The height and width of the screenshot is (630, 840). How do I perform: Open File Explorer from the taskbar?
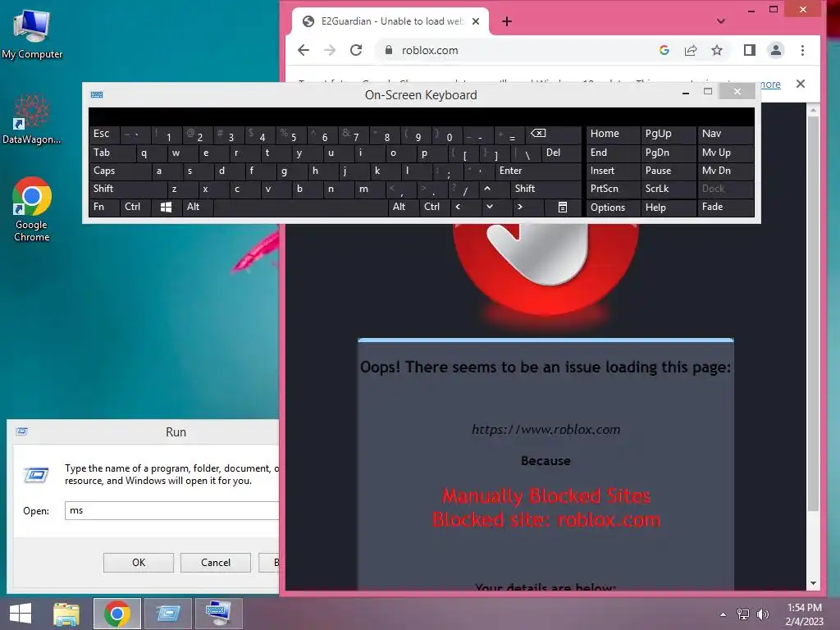66,614
